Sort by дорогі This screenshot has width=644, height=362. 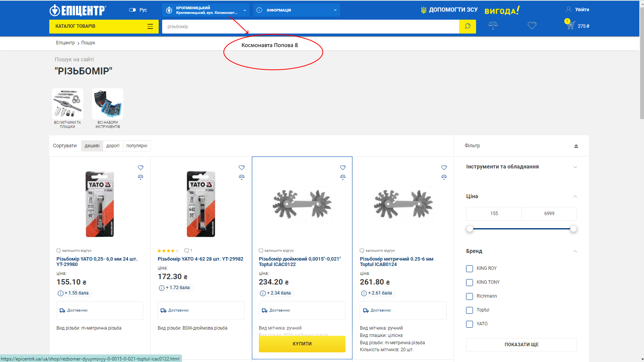(113, 146)
